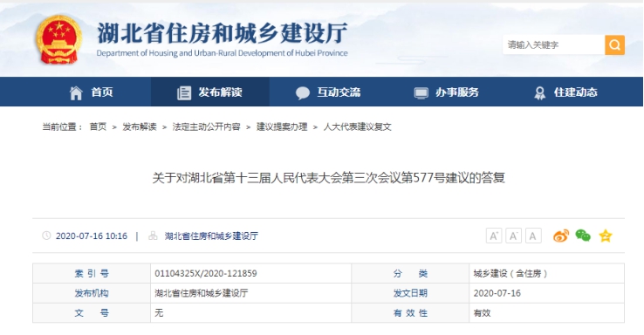Screen dimensions: 644x335
Task: Click the 请输入关键字 search field
Action: click(x=553, y=44)
